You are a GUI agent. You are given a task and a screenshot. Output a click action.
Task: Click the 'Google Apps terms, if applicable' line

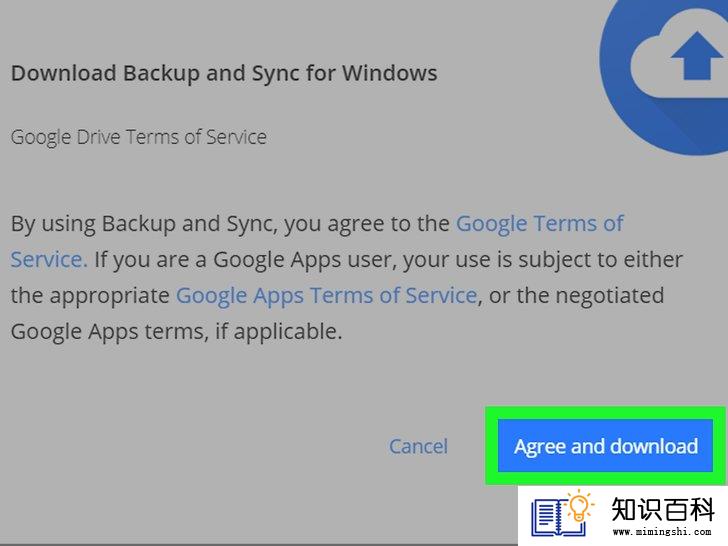click(x=176, y=332)
